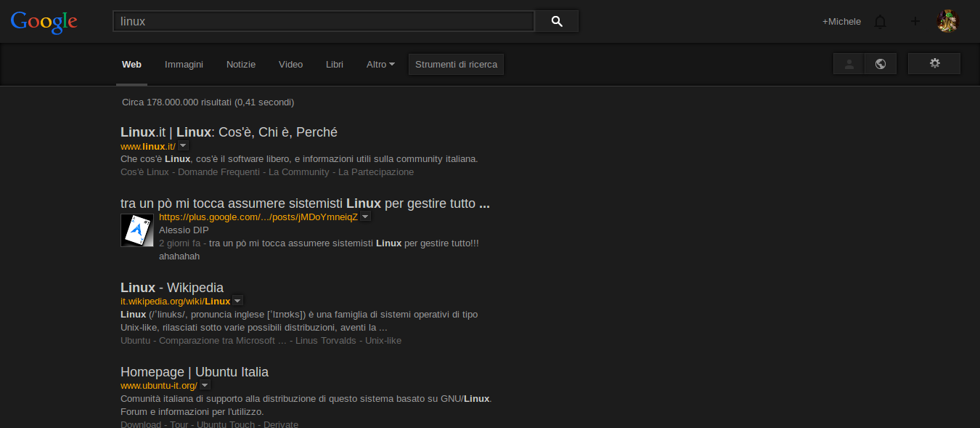Screen dimensions: 980x428
Task: Open the Ubuntu sitelink under Wikipedia
Action: tap(135, 341)
